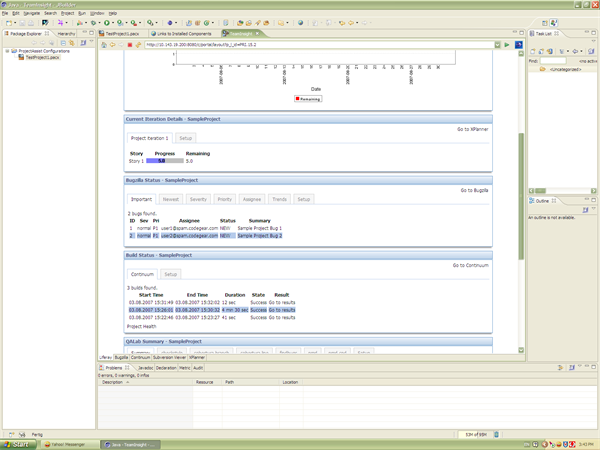
Task: Click the green Go button beside URL
Action: point(507,44)
